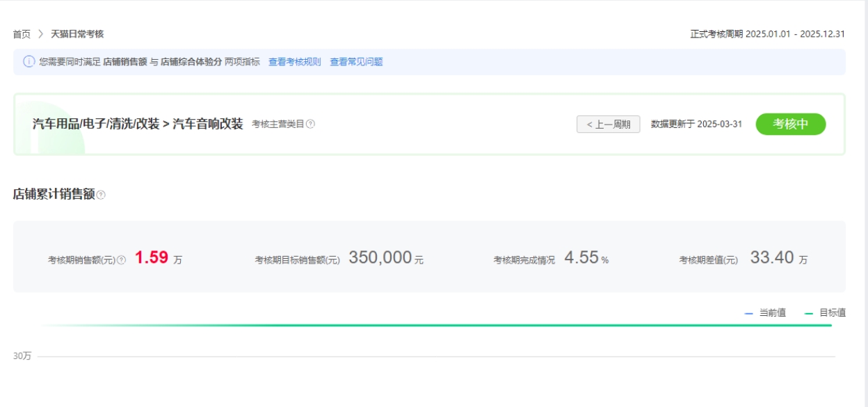Click the 350,000 元 target sales value
Viewport: 868px width, 407px height.
tap(385, 258)
